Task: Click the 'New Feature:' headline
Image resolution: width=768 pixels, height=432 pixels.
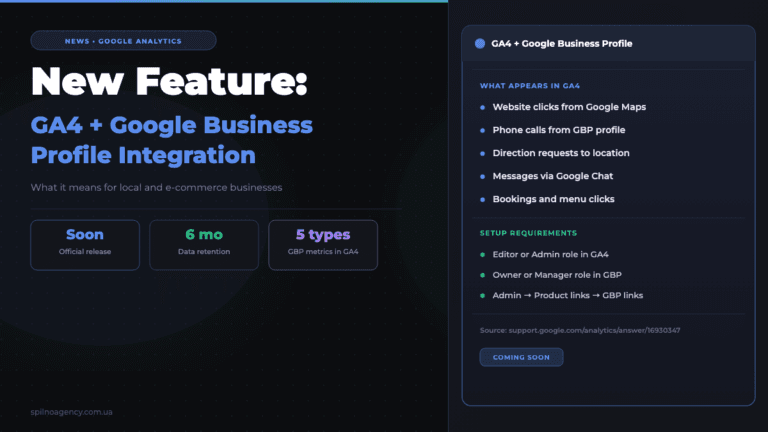Action: (x=169, y=81)
